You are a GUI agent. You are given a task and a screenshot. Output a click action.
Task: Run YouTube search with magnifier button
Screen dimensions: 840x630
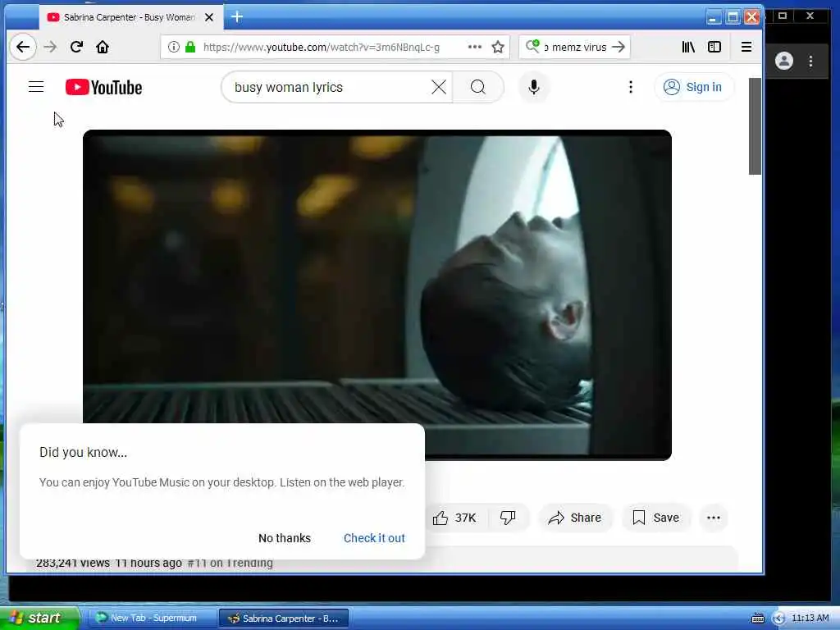[x=478, y=87]
